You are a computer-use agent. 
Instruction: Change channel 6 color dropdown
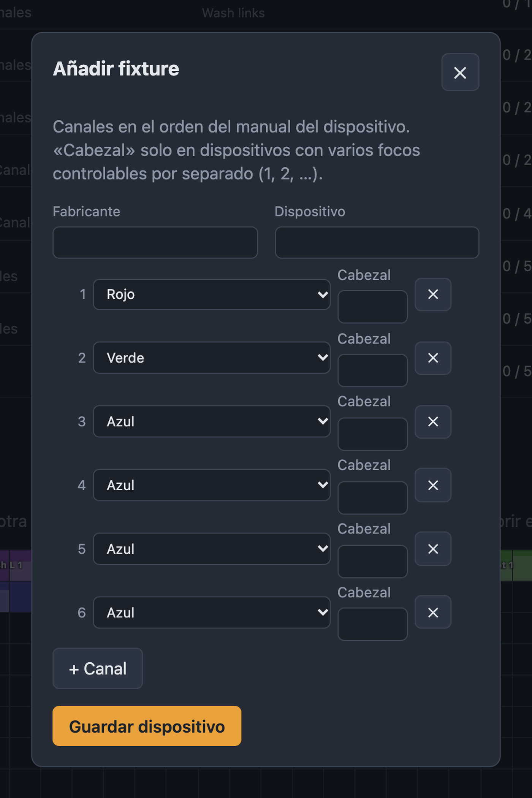[212, 613]
